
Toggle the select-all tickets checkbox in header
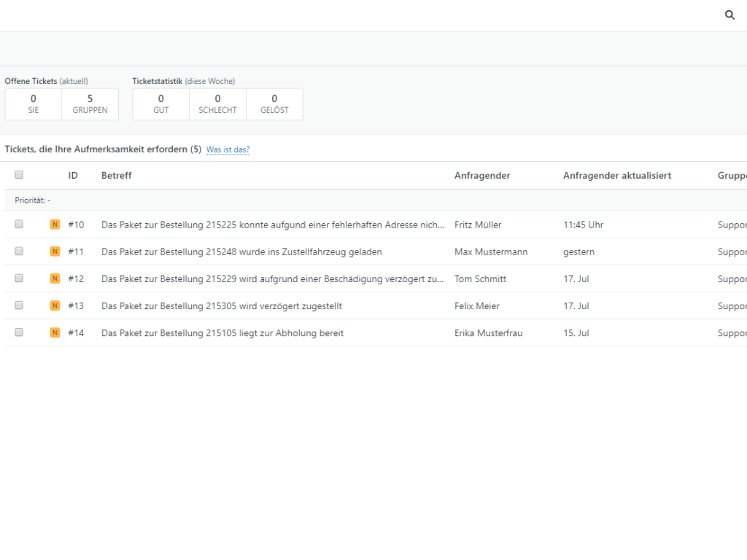[19, 175]
